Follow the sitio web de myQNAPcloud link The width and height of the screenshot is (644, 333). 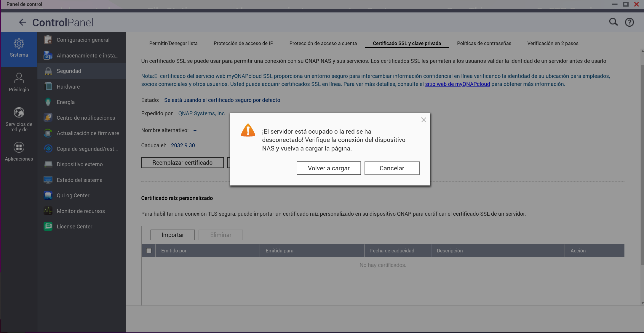pos(457,84)
